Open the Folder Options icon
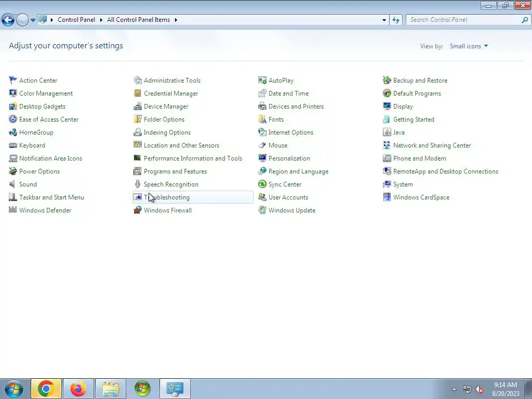The height and width of the screenshot is (399, 532). 137,119
